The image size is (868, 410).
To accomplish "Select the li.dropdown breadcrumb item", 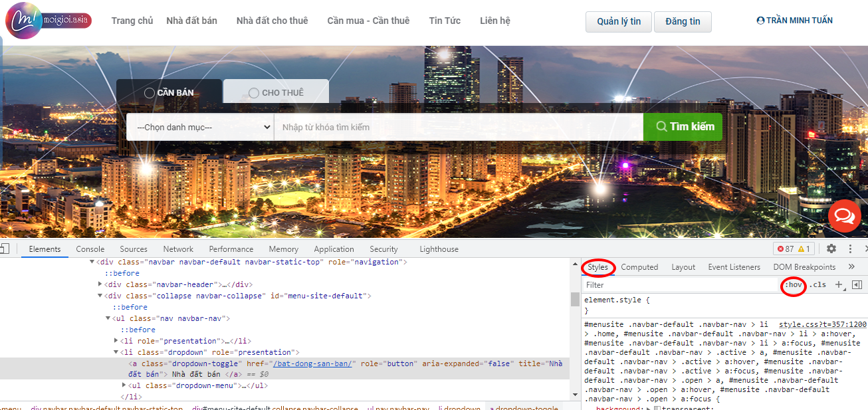I will point(459,408).
